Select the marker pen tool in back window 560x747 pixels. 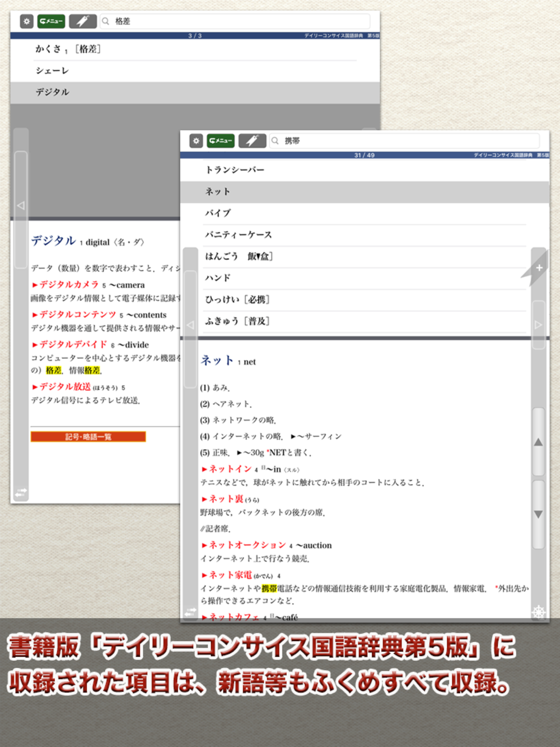83,21
